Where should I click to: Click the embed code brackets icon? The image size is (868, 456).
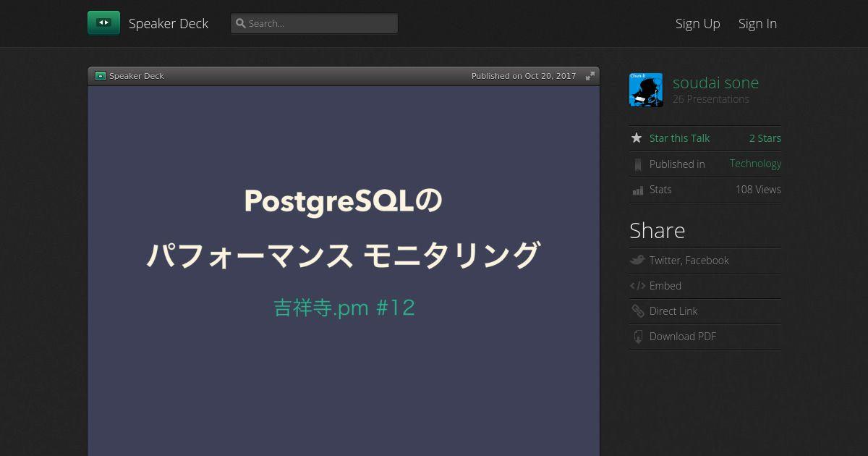click(x=637, y=286)
